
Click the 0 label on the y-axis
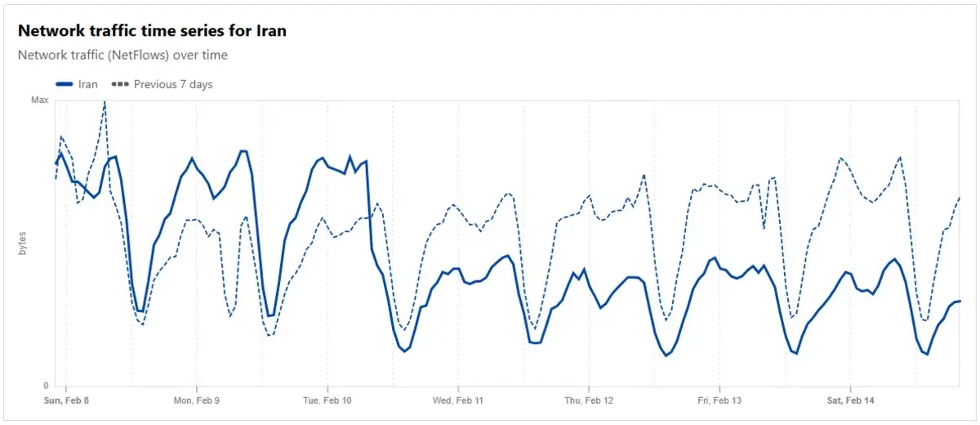click(45, 386)
